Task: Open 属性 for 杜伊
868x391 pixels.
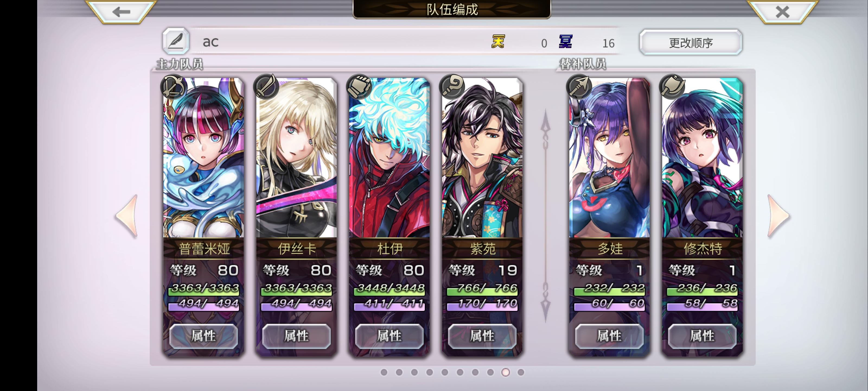Action: pyautogui.click(x=389, y=336)
